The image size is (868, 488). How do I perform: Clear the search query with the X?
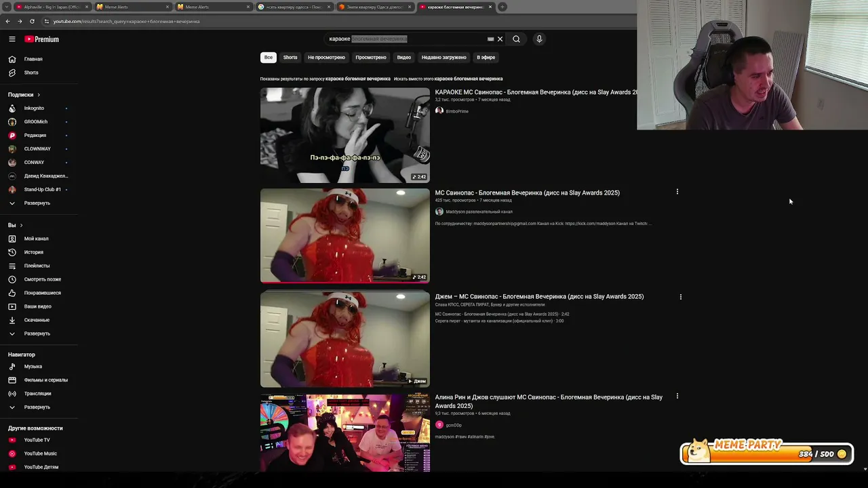click(x=500, y=39)
